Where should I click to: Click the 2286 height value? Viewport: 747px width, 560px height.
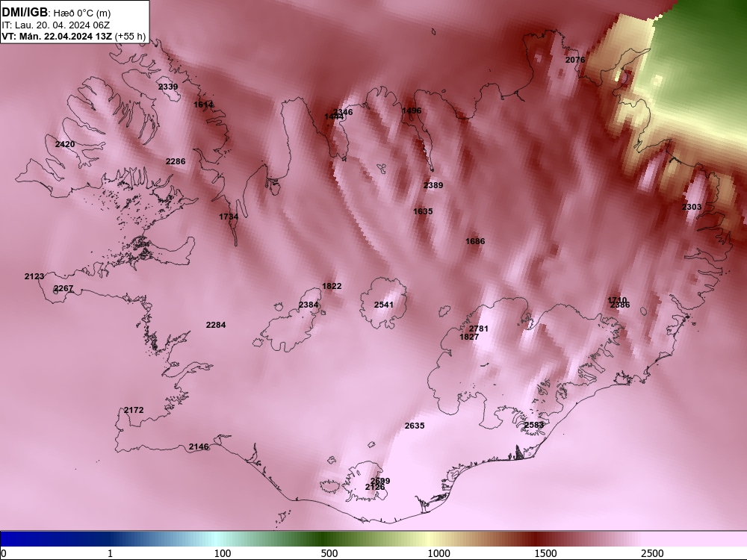tap(176, 161)
